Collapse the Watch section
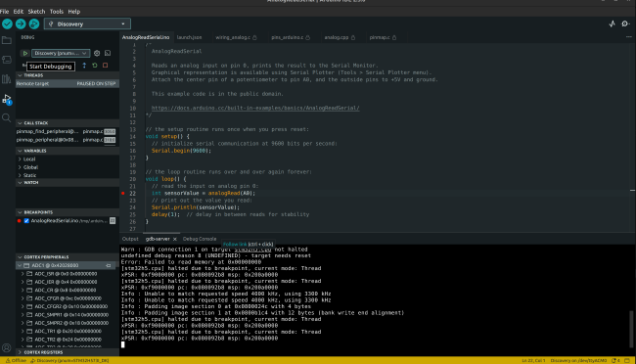The height and width of the screenshot is (364, 636). [x=68, y=183]
